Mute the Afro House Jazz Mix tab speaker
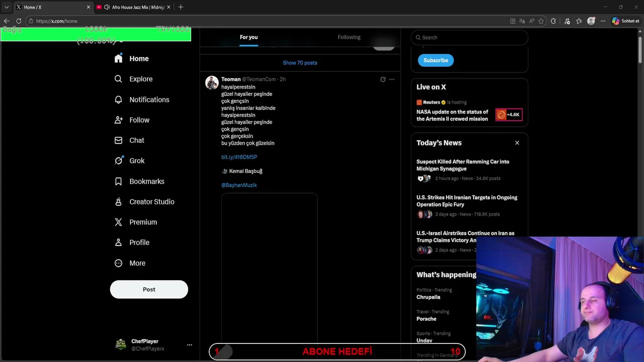This screenshot has width=644, height=362. 107,7
